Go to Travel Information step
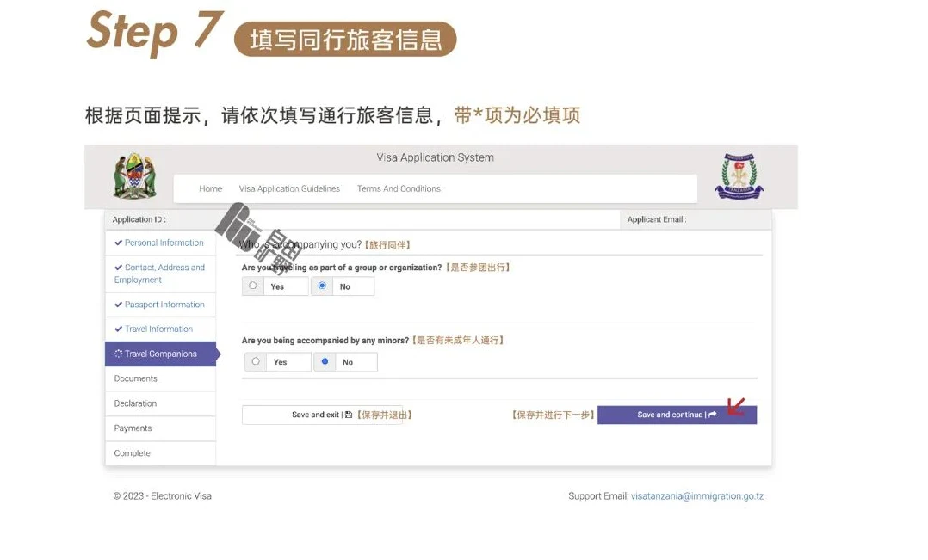This screenshot has height=560, width=928. coord(160,329)
